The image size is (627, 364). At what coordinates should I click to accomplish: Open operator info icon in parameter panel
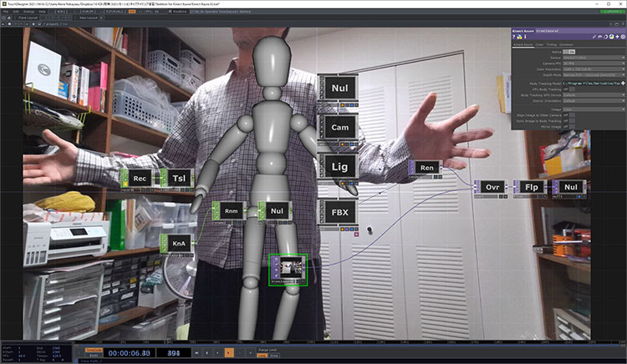(525, 37)
